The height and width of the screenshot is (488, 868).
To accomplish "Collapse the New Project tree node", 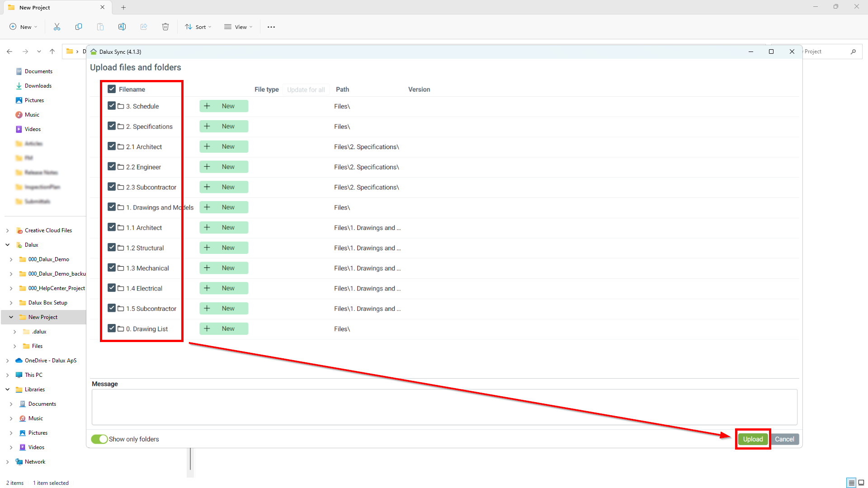I will pyautogui.click(x=11, y=317).
